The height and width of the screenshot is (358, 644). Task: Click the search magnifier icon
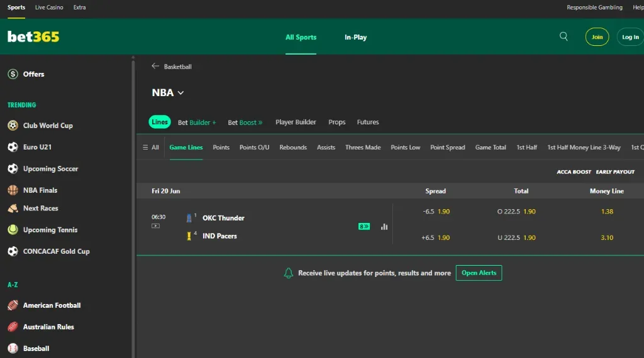(x=563, y=36)
